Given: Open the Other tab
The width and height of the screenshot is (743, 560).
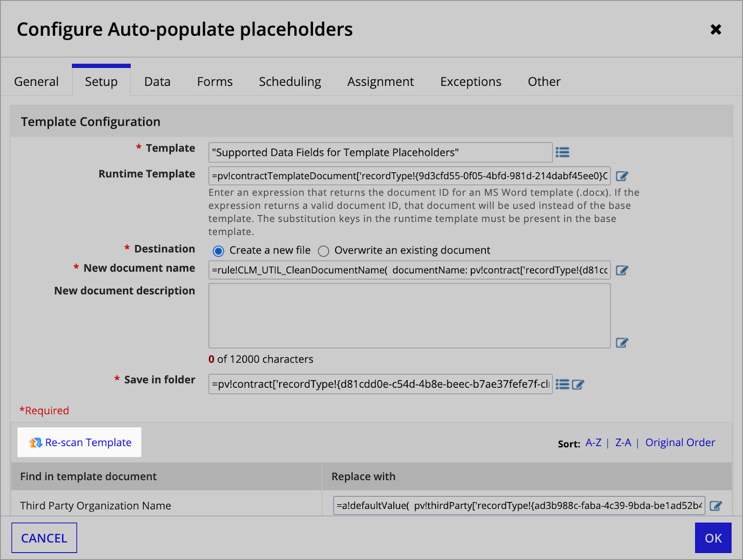Looking at the screenshot, I should coord(544,82).
